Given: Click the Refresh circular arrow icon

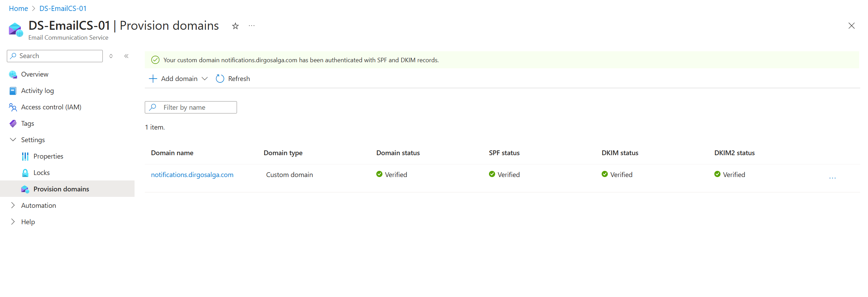Looking at the screenshot, I should pyautogui.click(x=220, y=79).
